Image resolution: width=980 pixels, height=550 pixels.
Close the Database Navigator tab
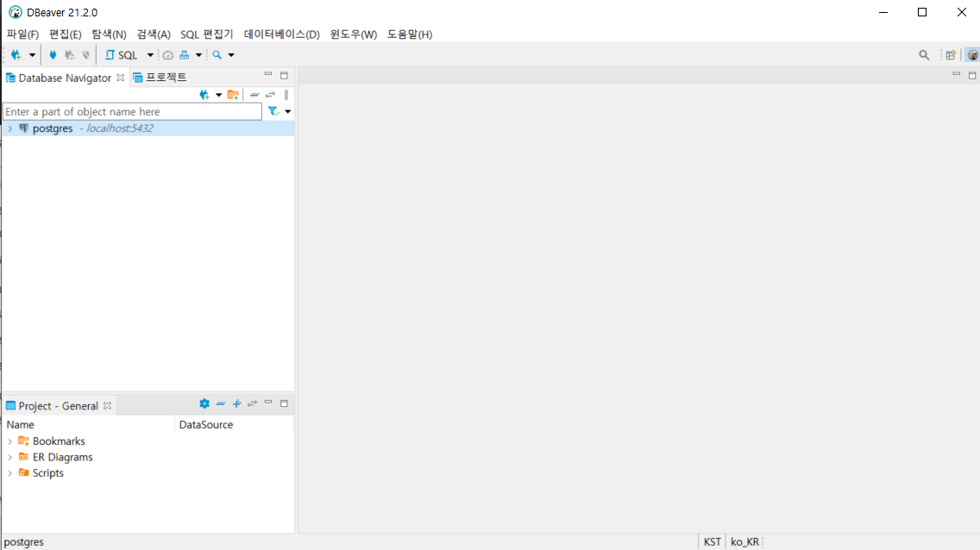click(x=120, y=78)
